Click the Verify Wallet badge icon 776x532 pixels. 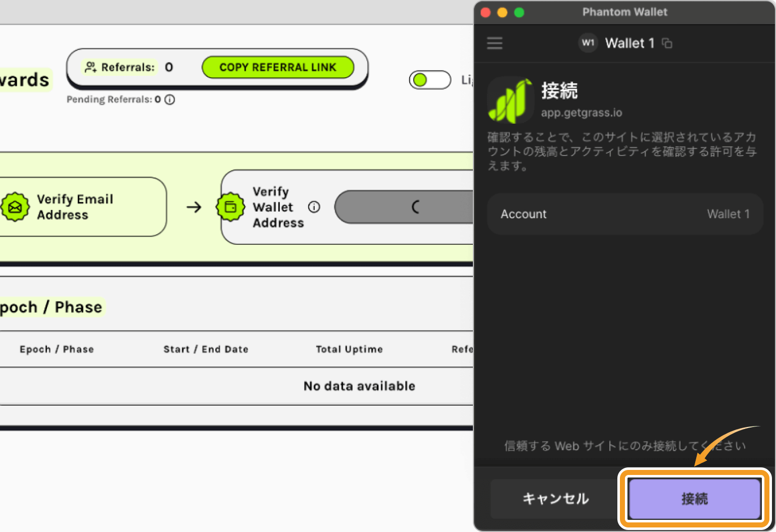230,207
